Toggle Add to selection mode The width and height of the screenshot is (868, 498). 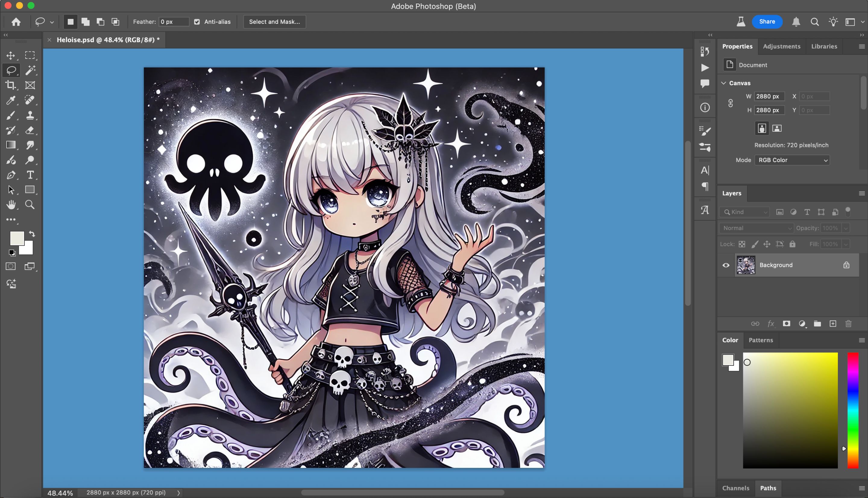[86, 22]
